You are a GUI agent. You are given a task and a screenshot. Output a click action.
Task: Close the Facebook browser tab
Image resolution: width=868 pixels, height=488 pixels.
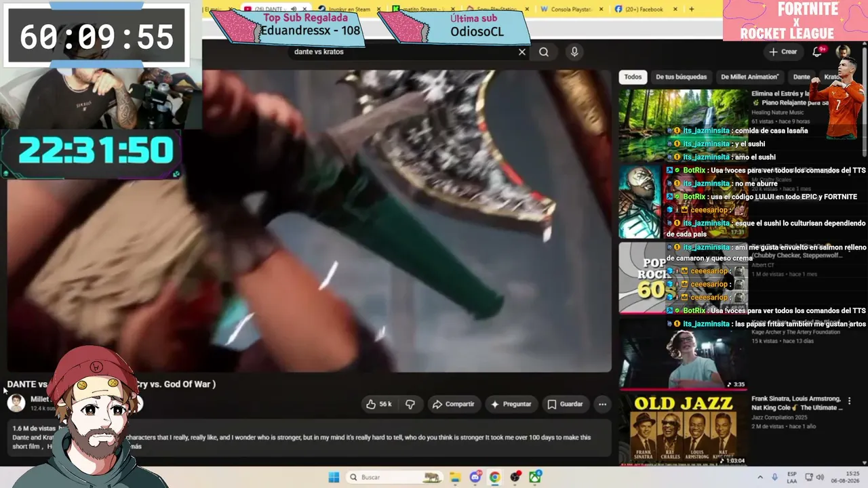click(x=675, y=9)
